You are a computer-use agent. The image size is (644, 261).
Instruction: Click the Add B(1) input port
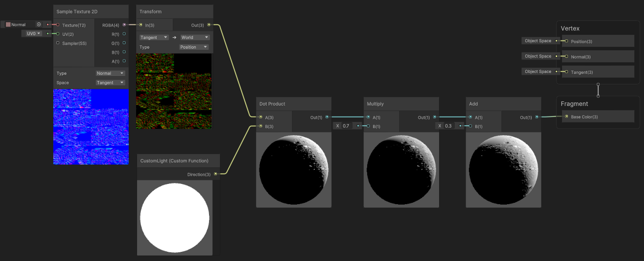pyautogui.click(x=471, y=126)
